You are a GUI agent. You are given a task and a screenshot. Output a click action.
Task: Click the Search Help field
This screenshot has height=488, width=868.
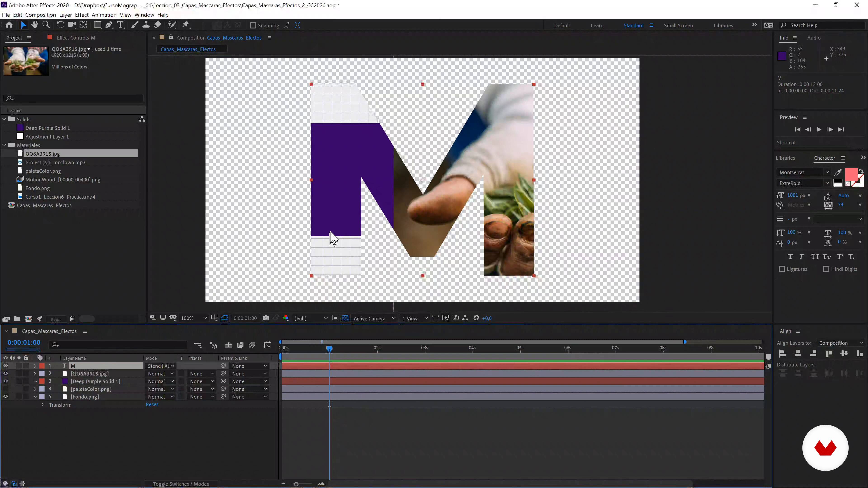(822, 26)
